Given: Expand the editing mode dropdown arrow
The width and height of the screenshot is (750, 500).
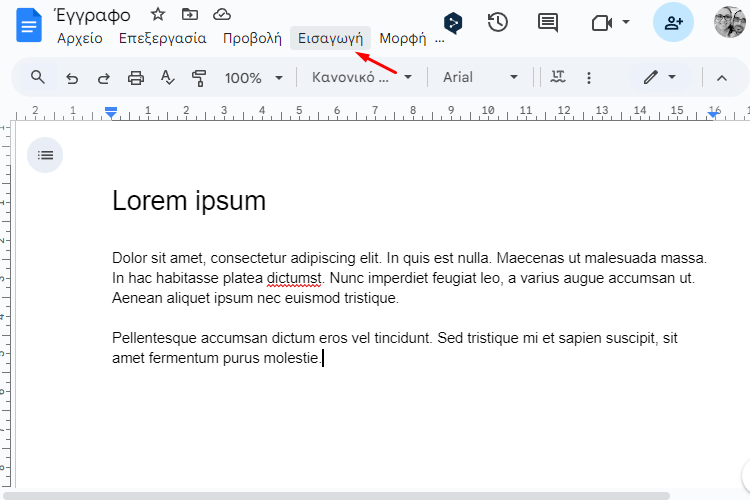Looking at the screenshot, I should click(x=672, y=77).
